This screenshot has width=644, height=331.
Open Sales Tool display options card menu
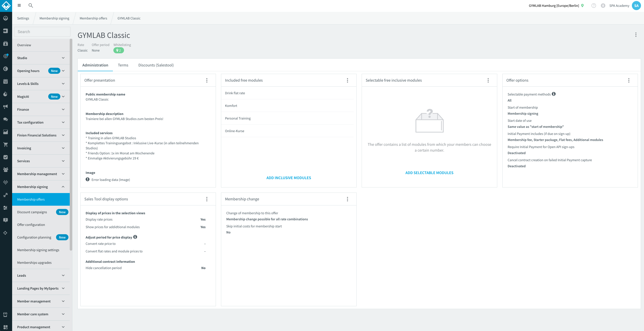(x=207, y=199)
